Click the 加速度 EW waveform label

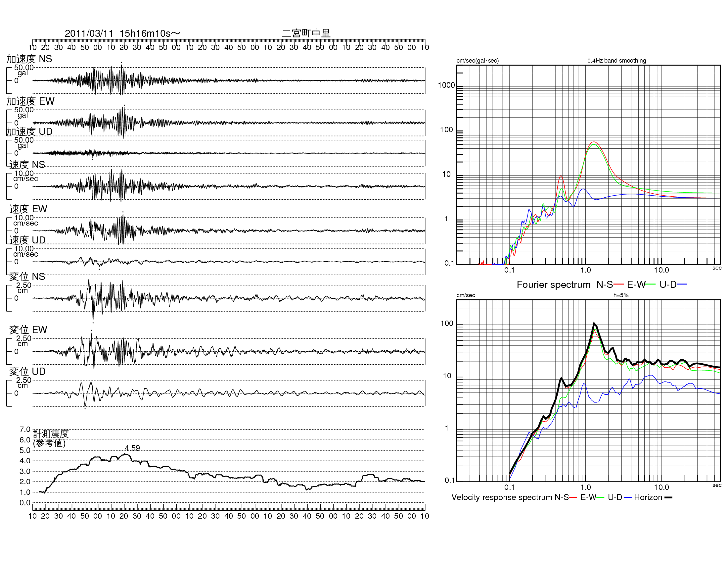[30, 101]
